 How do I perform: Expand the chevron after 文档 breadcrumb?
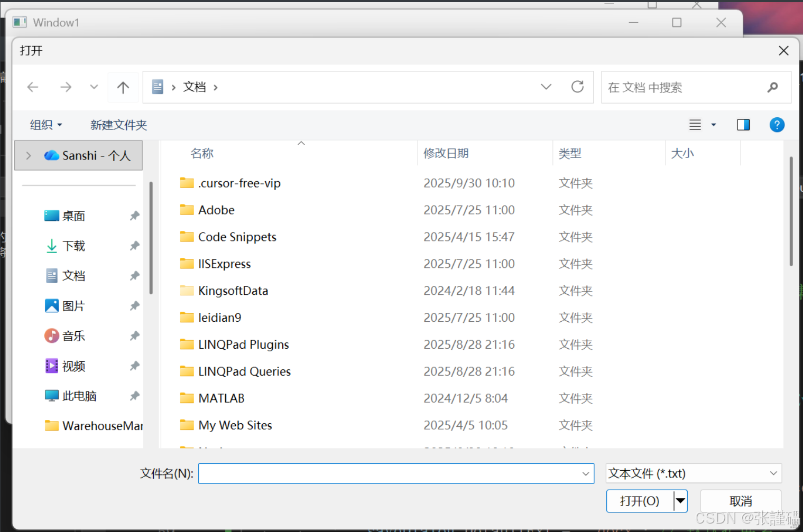216,87
